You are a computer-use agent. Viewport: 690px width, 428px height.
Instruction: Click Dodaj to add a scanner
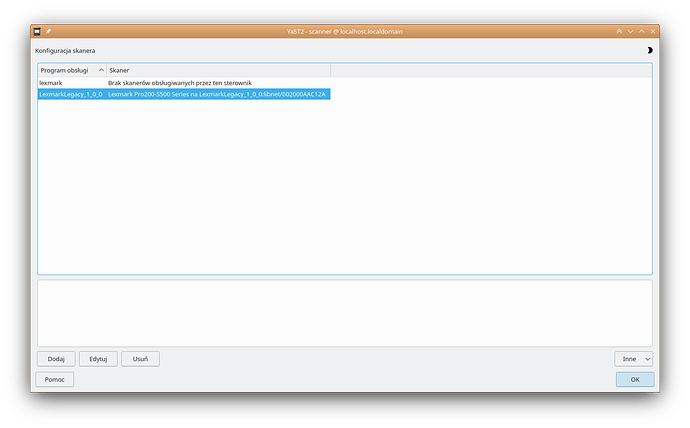[56, 358]
